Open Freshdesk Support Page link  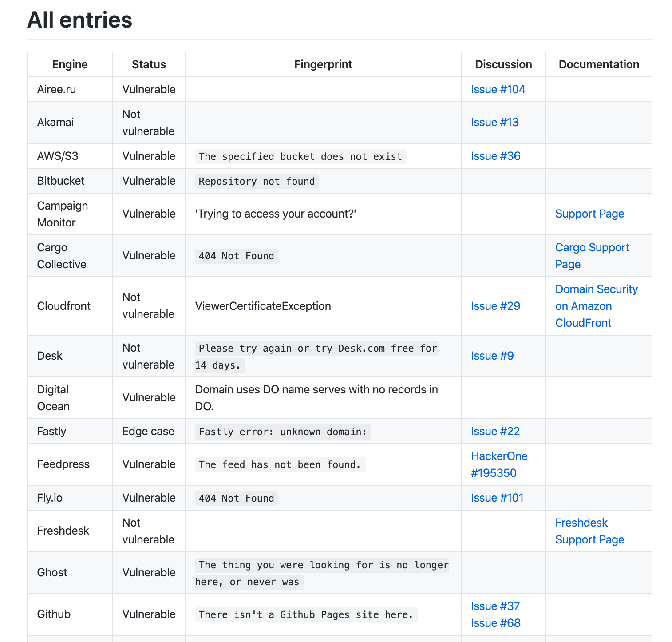coord(589,531)
